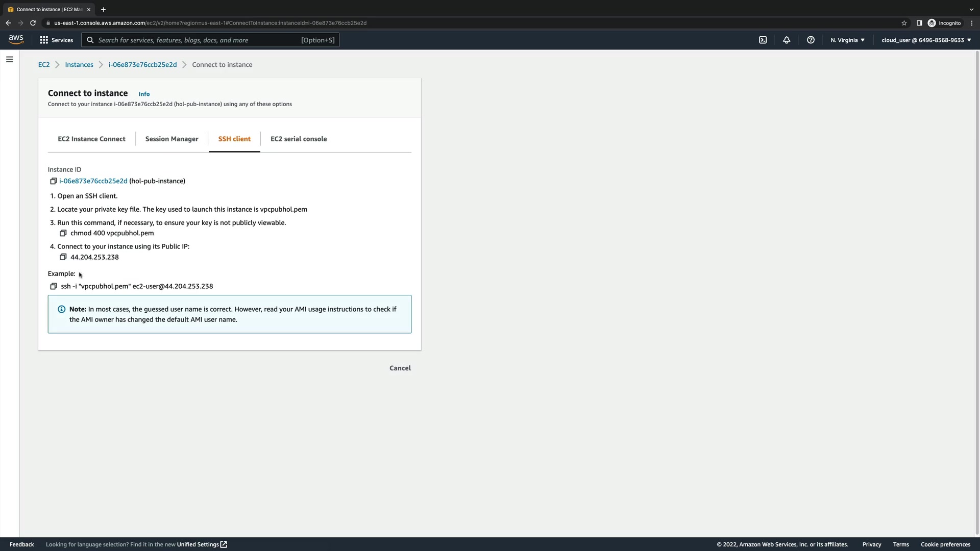Click the AWS logo home icon
980x551 pixels.
click(x=16, y=40)
